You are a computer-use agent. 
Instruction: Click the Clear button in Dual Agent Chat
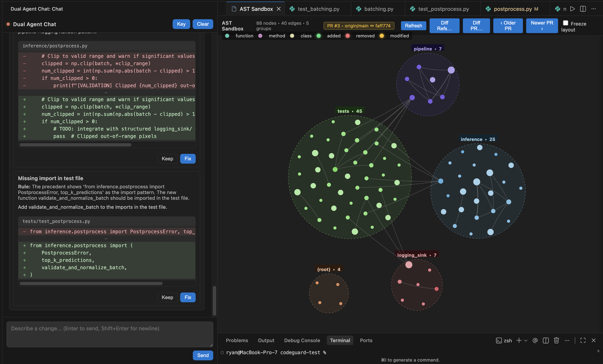point(203,24)
